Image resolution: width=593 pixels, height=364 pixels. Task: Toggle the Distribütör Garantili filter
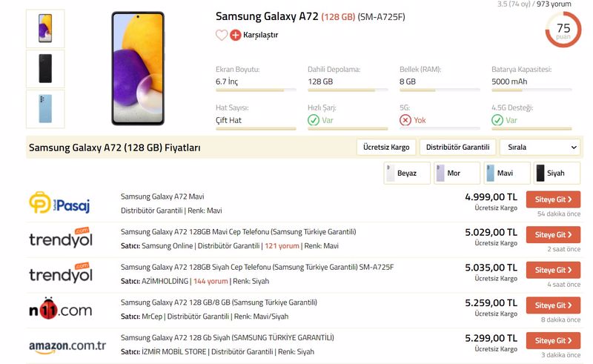coord(457,148)
